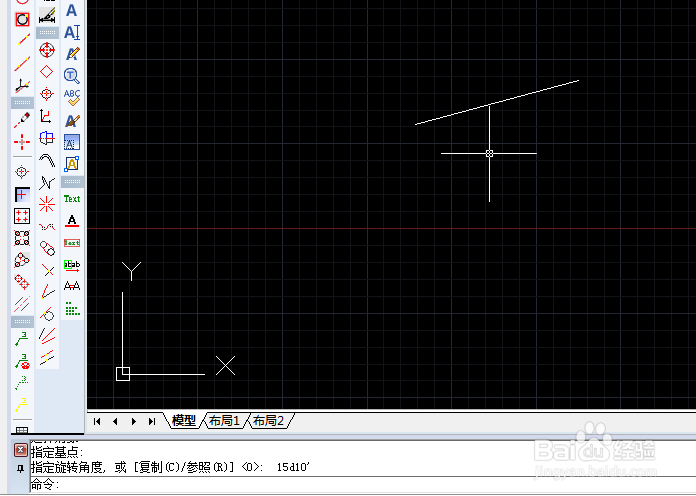Select the yellow leader with 3 icon
The height and width of the screenshot is (496, 696).
point(21,405)
